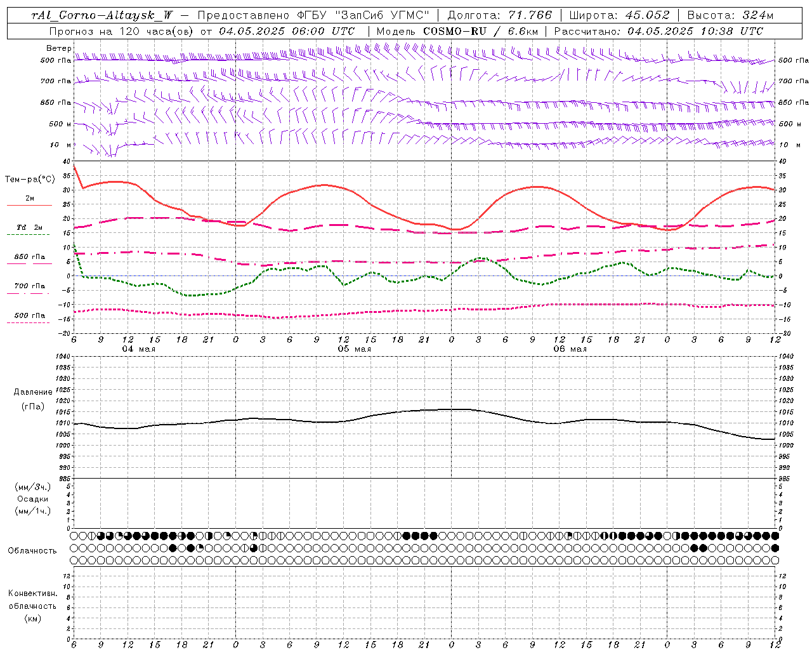
Task: Click the (мм/1ч.) precipitation unit label
Action: click(33, 511)
